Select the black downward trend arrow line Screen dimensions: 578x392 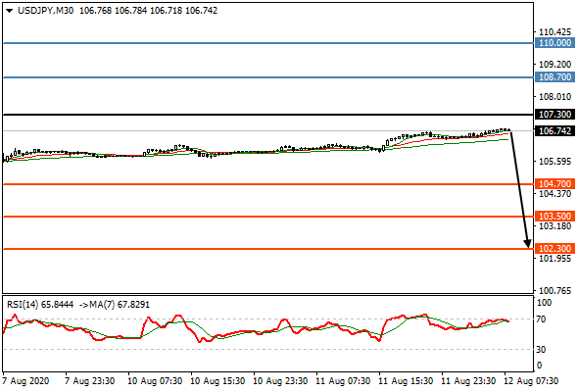pos(518,187)
